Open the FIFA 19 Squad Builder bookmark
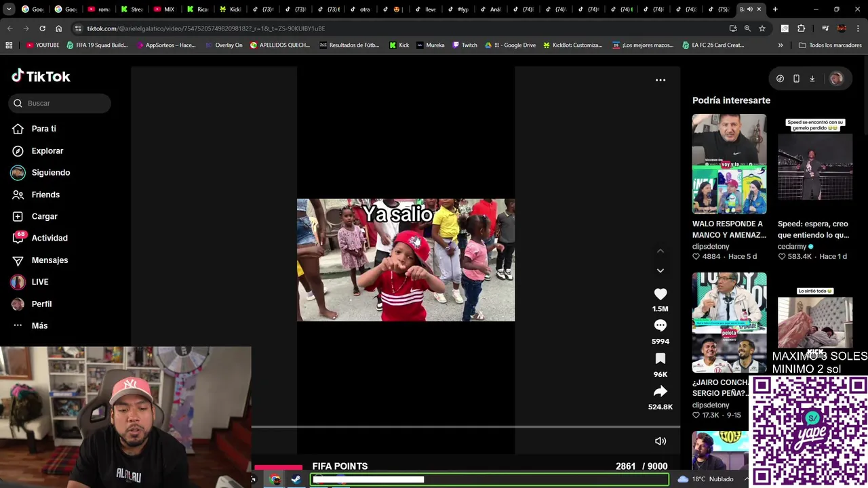The width and height of the screenshot is (868, 488). (96, 45)
